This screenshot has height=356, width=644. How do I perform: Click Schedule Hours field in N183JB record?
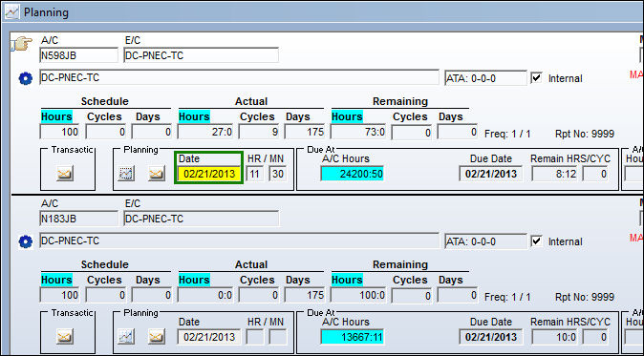click(x=60, y=295)
